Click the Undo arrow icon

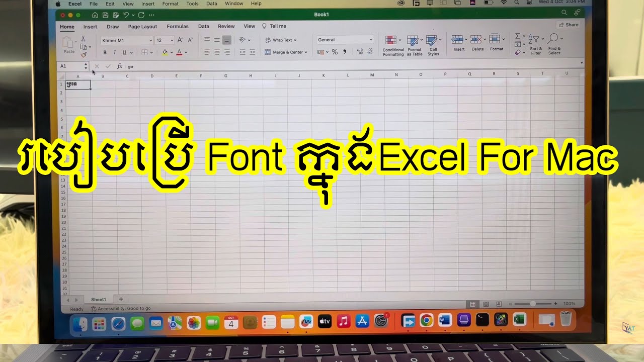click(x=126, y=15)
